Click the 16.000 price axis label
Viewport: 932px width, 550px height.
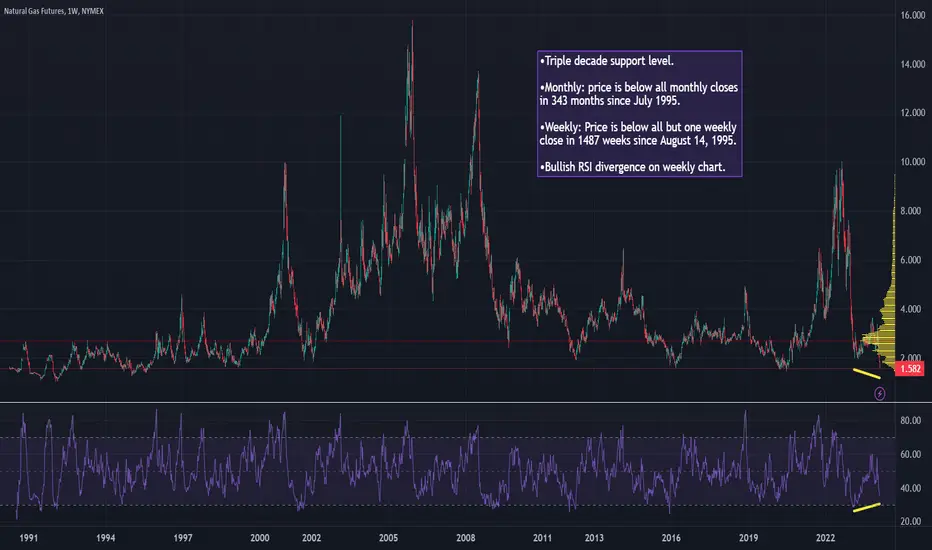(x=912, y=15)
